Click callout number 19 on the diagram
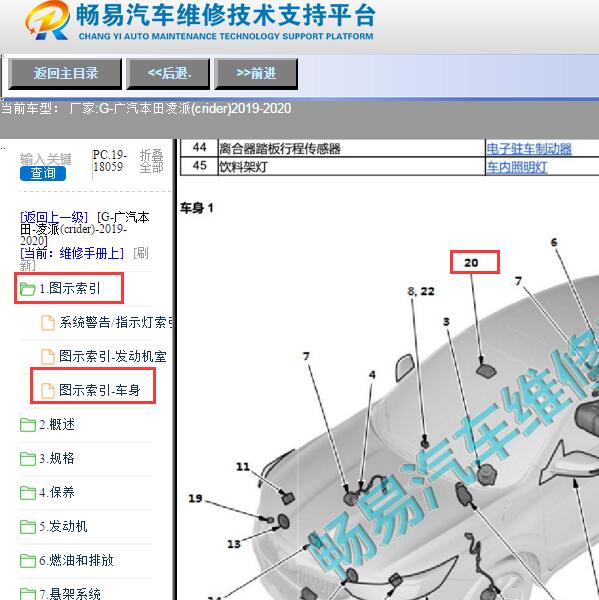 pos(195,499)
